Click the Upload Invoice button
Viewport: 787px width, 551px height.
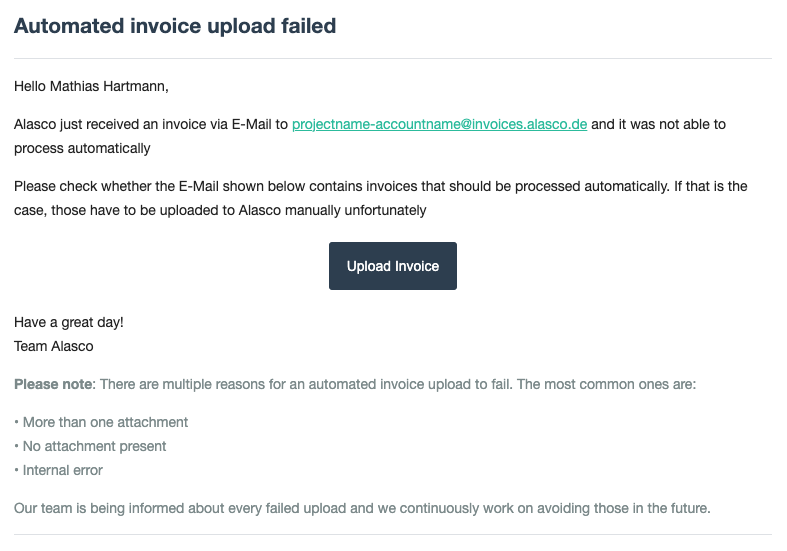click(392, 266)
